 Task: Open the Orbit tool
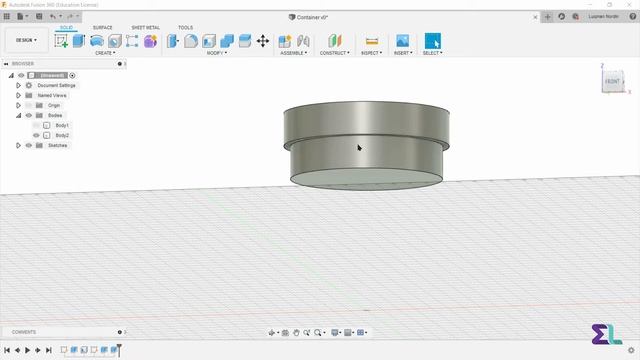coord(272,333)
